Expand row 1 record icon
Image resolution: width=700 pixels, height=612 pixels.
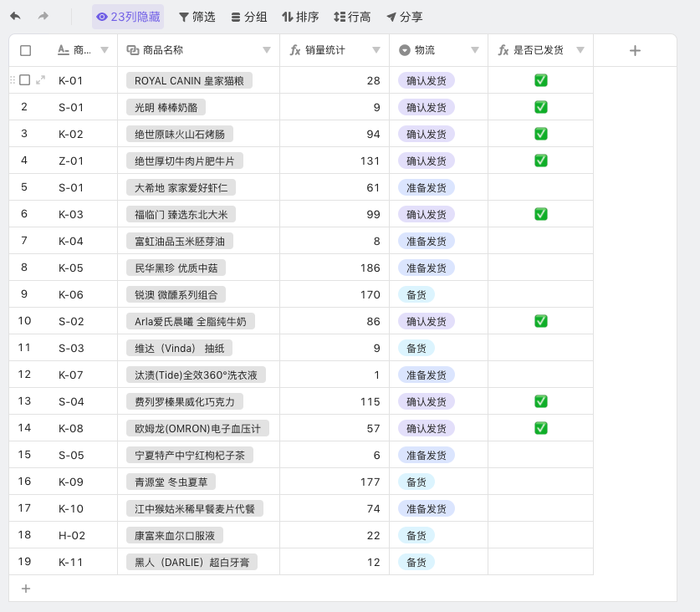point(41,80)
